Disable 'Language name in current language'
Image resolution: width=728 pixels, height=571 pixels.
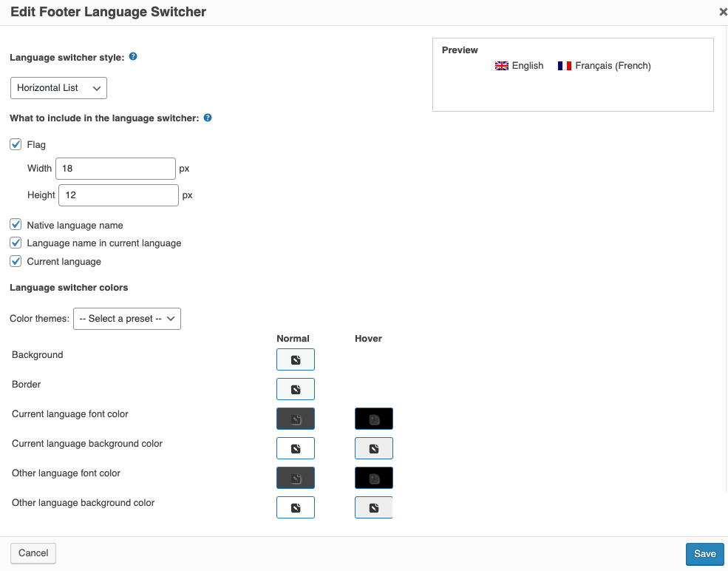point(16,243)
